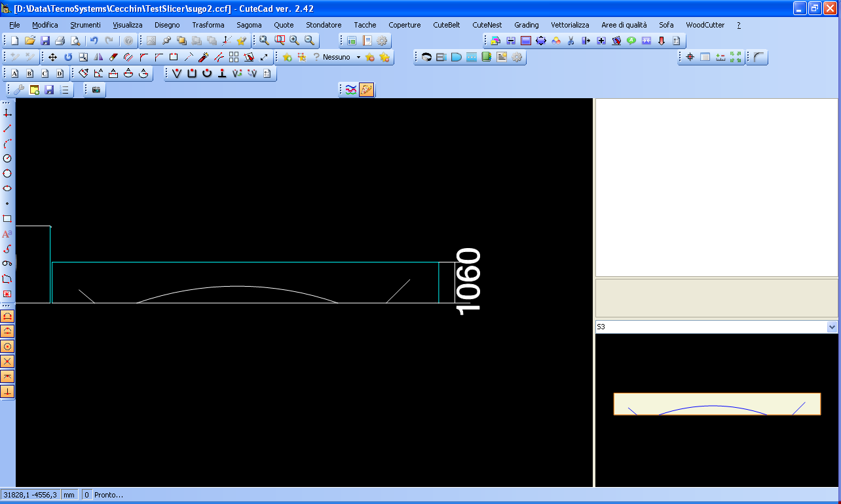This screenshot has width=841, height=504.
Task: Click the block D icon
Action: [60, 73]
